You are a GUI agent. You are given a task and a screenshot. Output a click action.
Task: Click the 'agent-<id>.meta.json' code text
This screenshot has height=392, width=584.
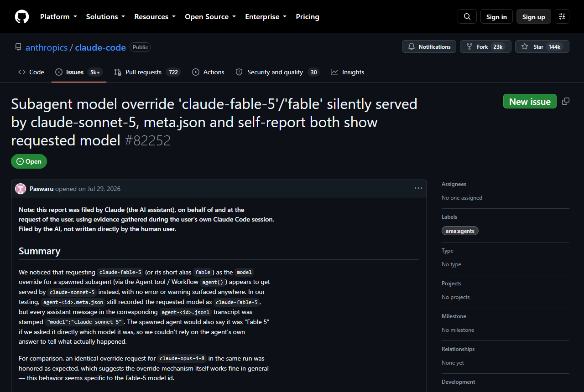(73, 302)
